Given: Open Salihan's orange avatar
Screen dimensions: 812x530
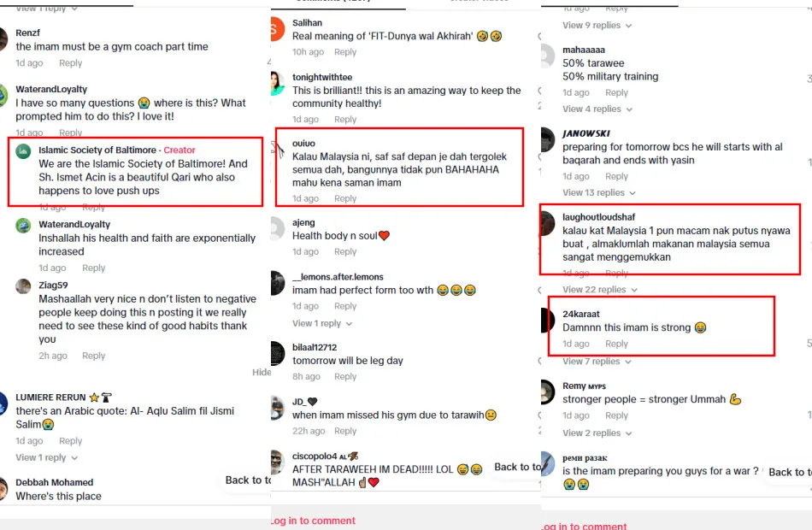Looking at the screenshot, I should (278, 29).
